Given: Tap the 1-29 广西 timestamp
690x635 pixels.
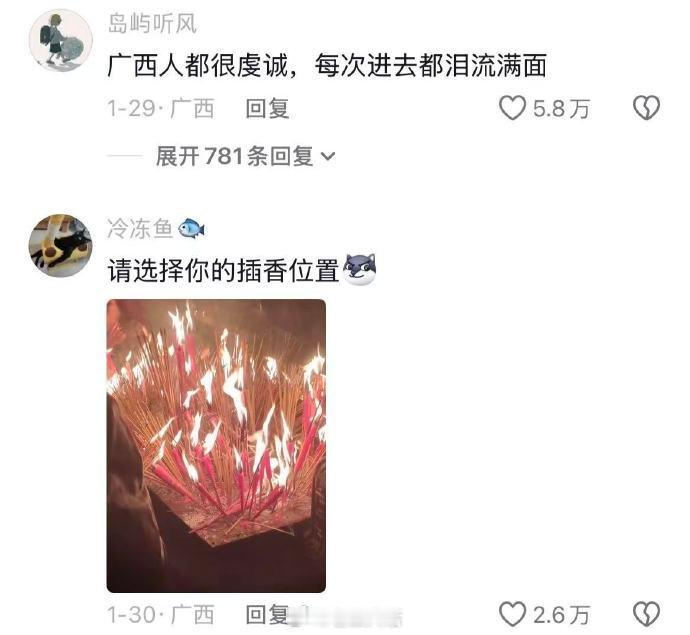Looking at the screenshot, I should pos(161,109).
